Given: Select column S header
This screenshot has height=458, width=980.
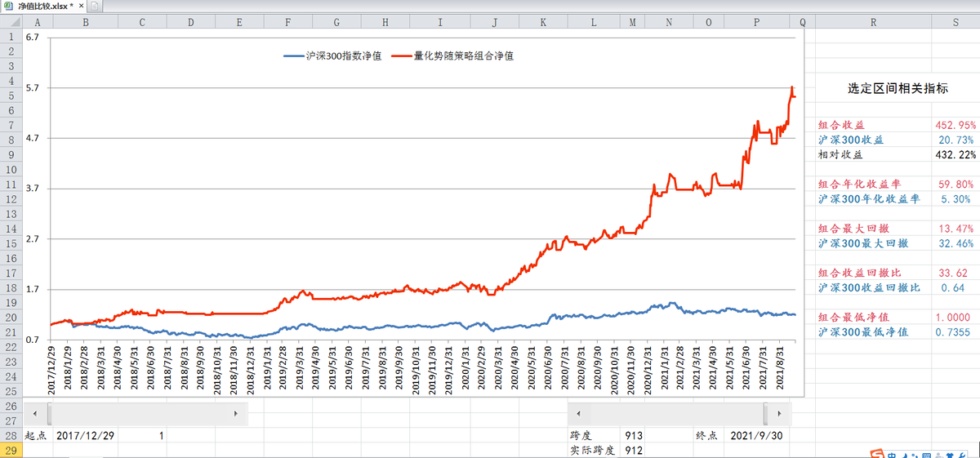Looking at the screenshot, I should point(955,22).
